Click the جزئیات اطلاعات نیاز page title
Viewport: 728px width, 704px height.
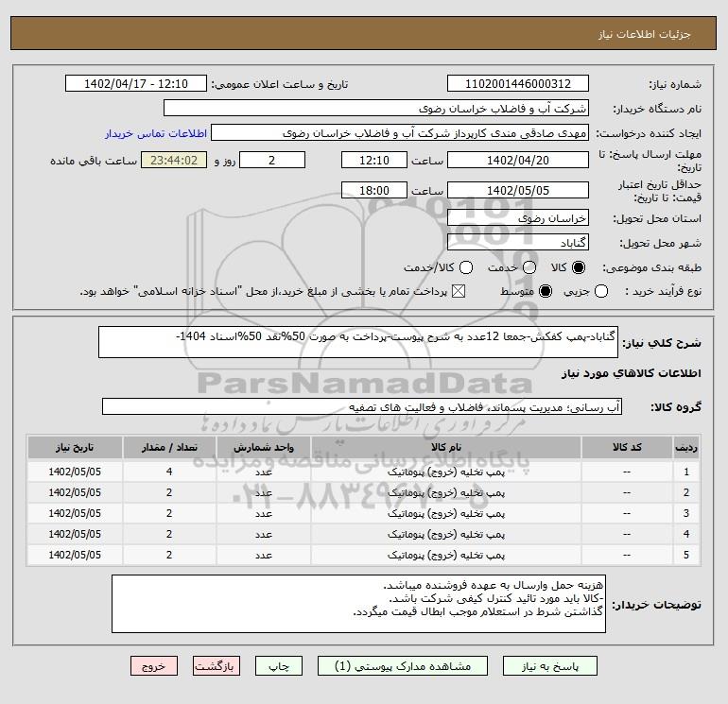[645, 34]
